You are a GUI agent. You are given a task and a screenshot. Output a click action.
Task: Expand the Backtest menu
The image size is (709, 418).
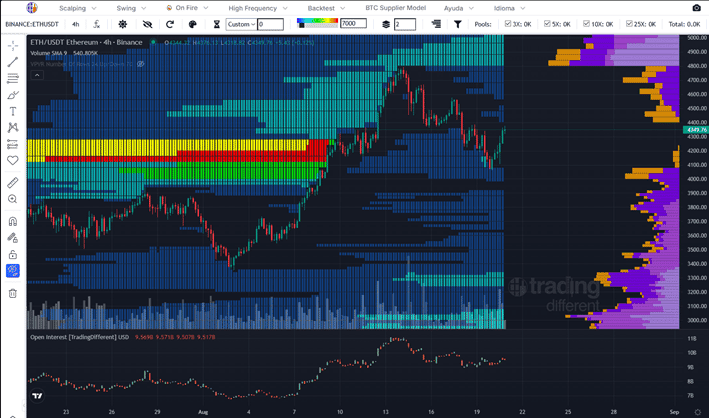pos(326,8)
